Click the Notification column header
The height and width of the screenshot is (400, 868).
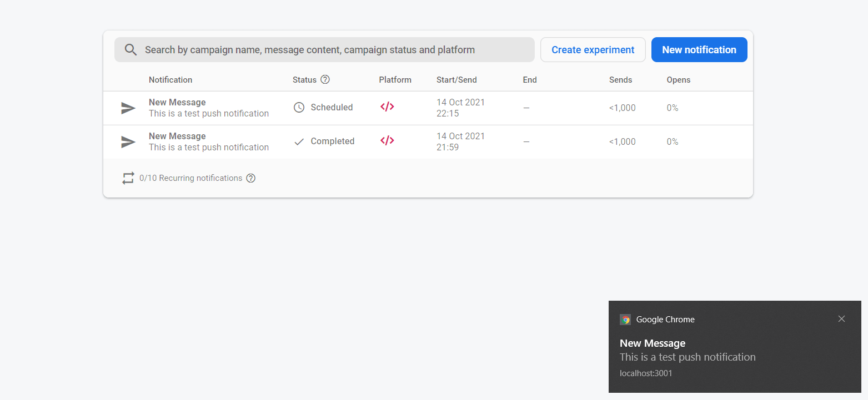click(x=170, y=80)
